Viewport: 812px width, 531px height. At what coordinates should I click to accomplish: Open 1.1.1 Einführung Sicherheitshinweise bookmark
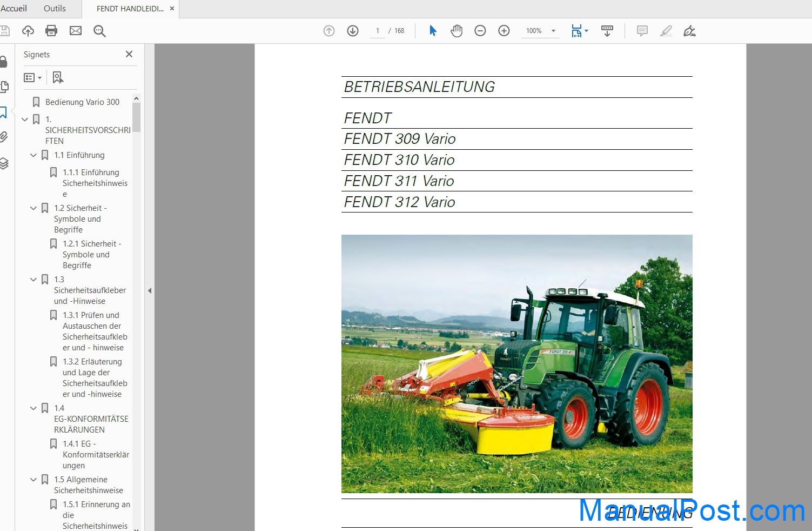pyautogui.click(x=95, y=183)
